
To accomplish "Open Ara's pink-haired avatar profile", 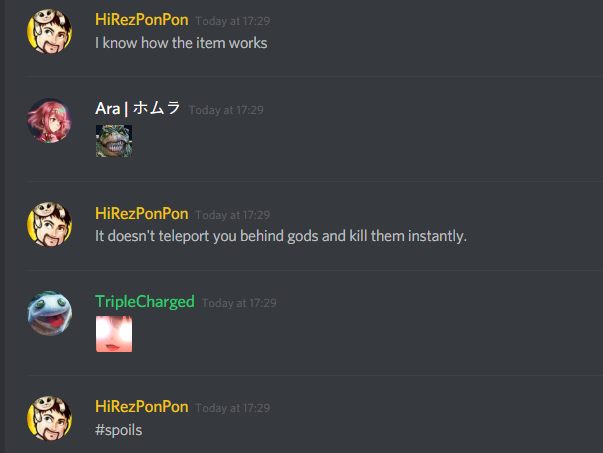I will [x=49, y=120].
